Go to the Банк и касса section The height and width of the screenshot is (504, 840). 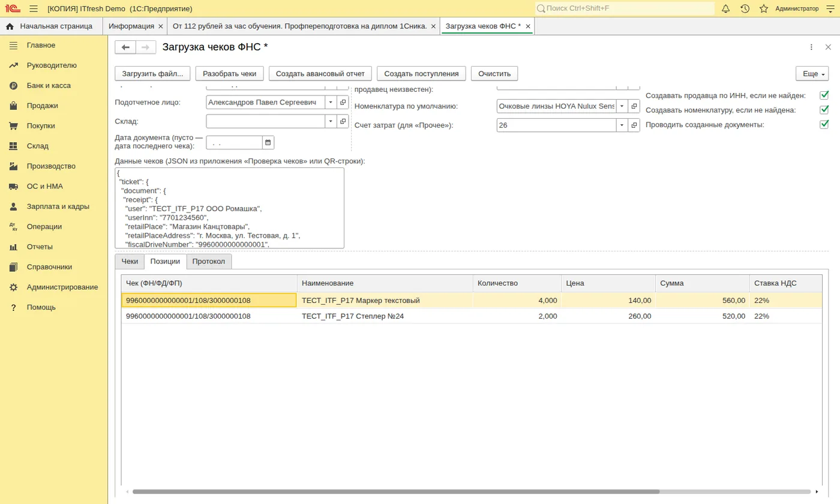(x=49, y=86)
